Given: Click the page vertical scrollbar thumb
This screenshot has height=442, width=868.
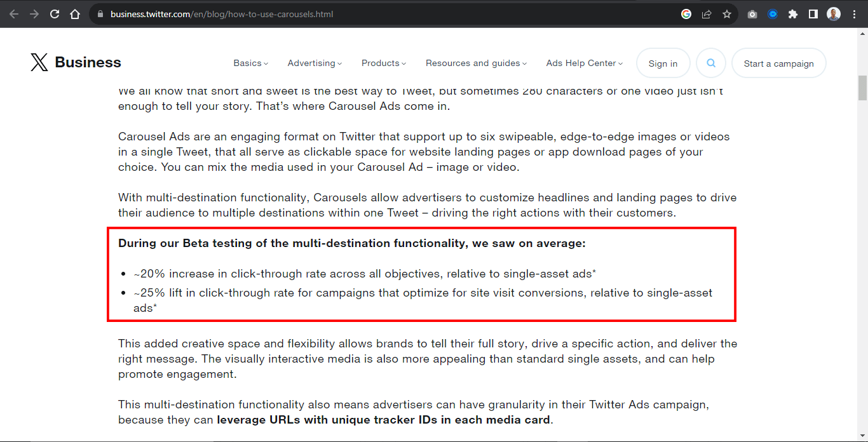Looking at the screenshot, I should [862, 88].
